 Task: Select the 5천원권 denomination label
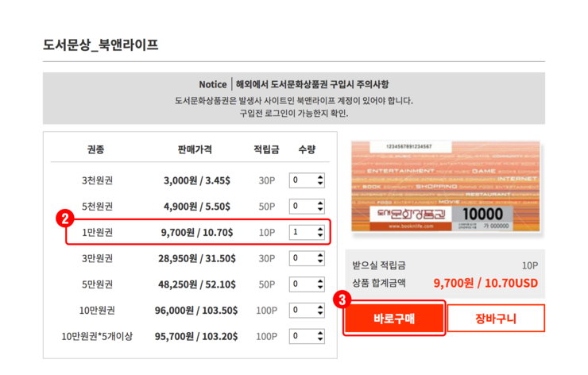98,207
